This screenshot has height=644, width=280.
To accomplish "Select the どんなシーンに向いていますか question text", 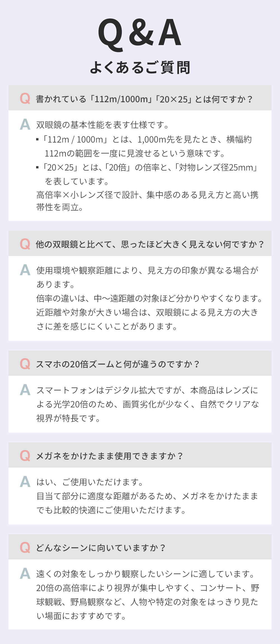I will point(101,548).
